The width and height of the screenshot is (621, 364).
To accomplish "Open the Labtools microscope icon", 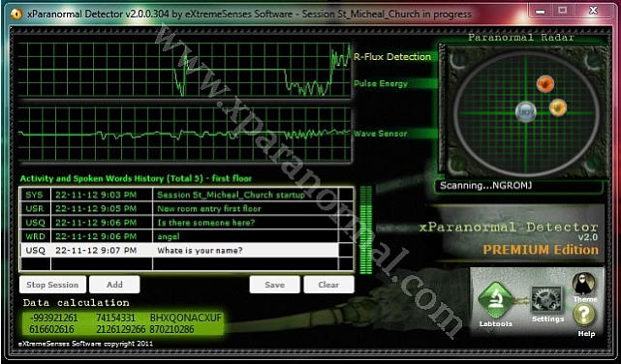I will [496, 299].
